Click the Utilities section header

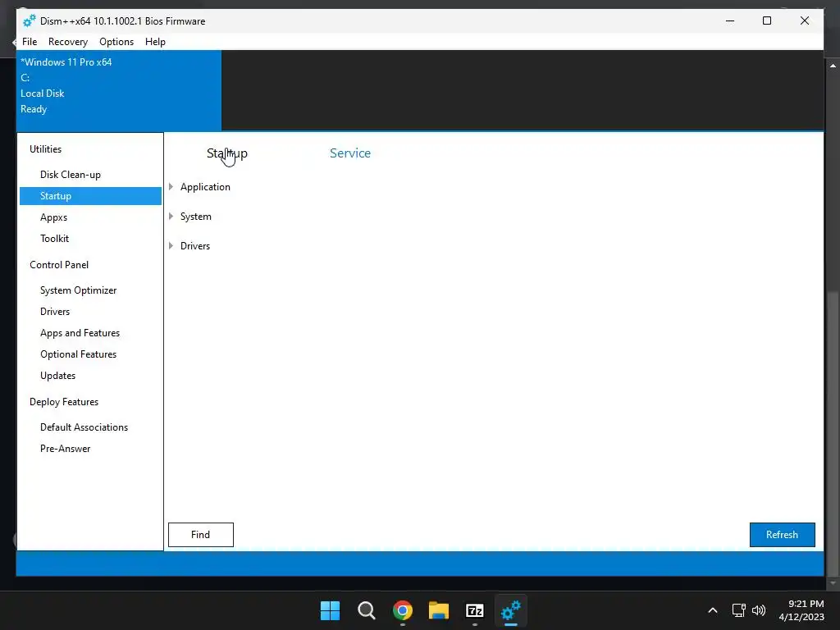[46, 149]
